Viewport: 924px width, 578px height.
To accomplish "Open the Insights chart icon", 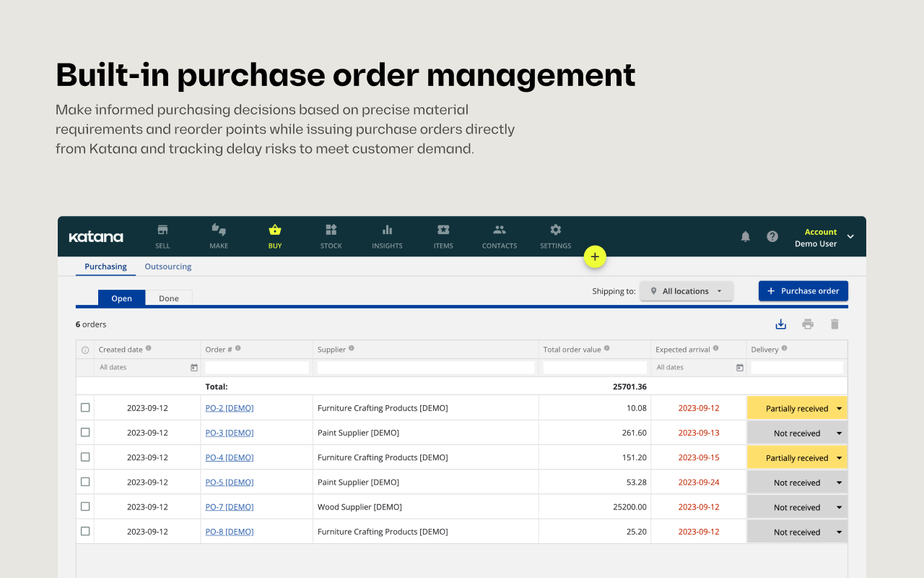I will tap(388, 230).
